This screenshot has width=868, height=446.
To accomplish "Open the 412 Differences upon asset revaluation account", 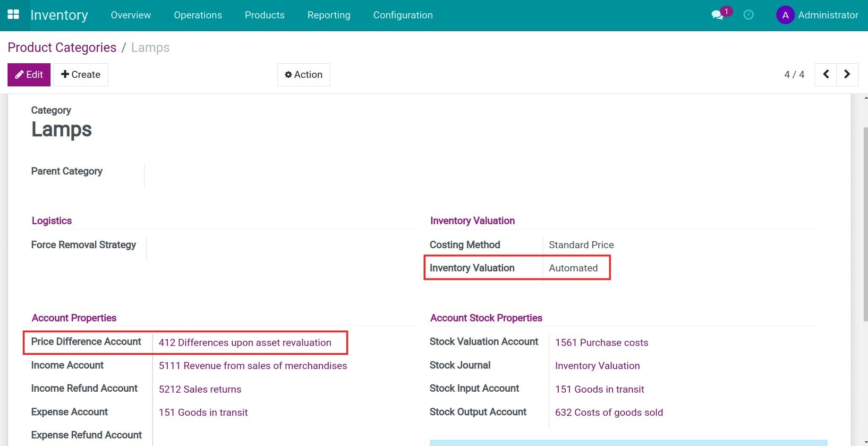I will (245, 343).
